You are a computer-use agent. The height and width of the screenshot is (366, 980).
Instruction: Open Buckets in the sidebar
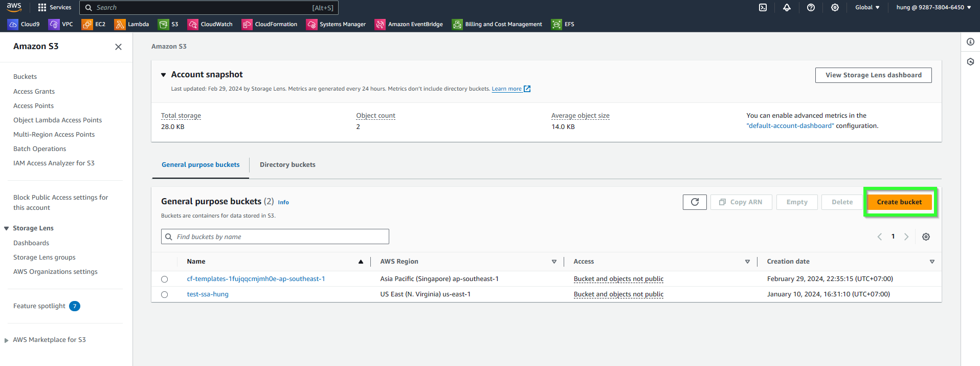point(25,77)
